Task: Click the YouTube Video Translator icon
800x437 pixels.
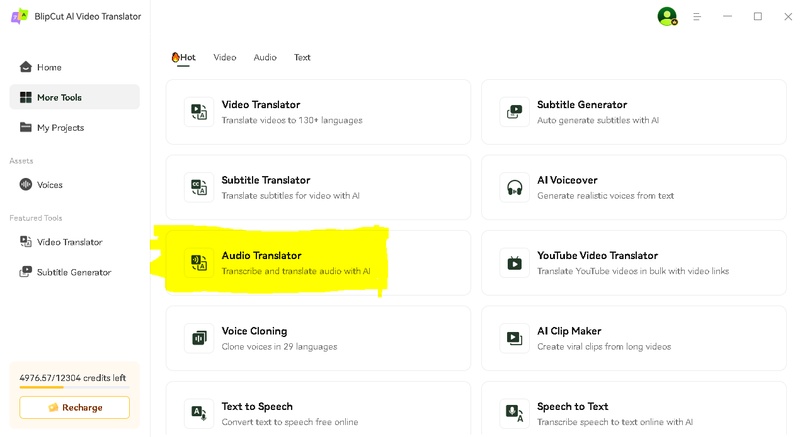Action: (x=514, y=263)
